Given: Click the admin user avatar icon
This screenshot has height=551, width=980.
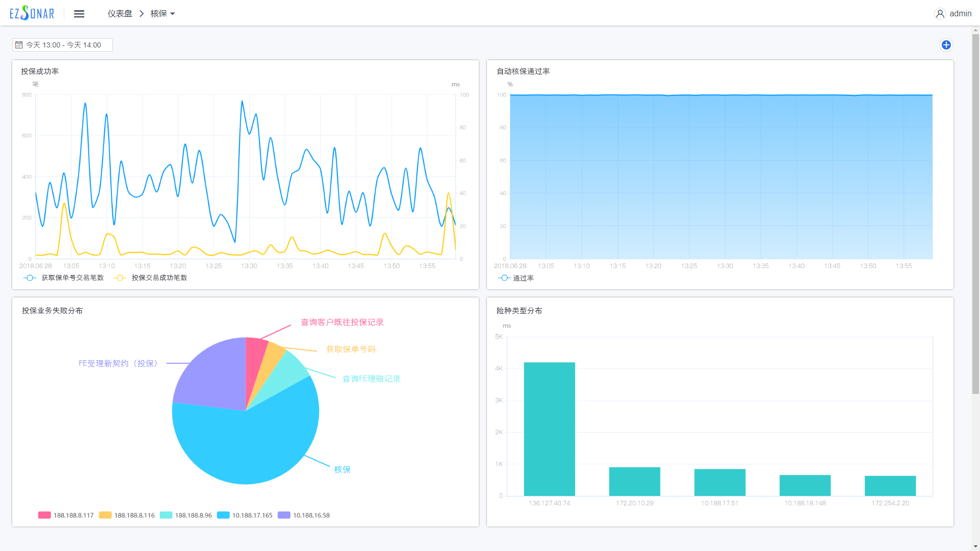Looking at the screenshot, I should (940, 14).
